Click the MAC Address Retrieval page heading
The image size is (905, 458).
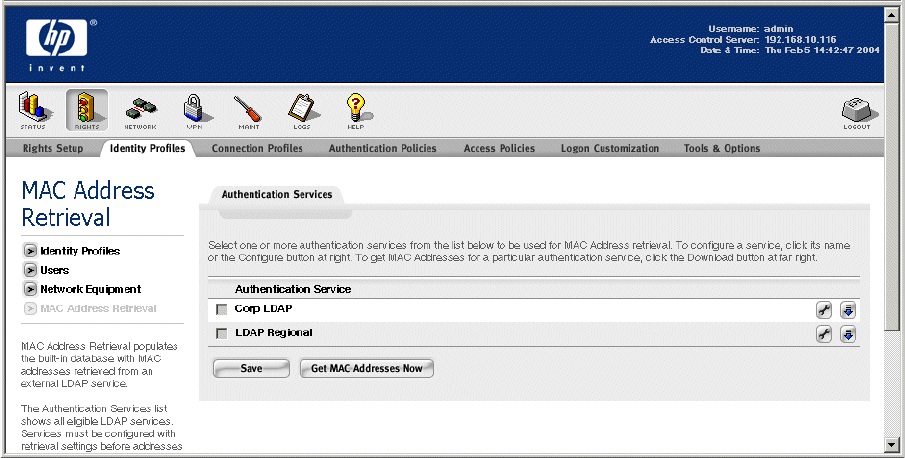pyautogui.click(x=88, y=204)
